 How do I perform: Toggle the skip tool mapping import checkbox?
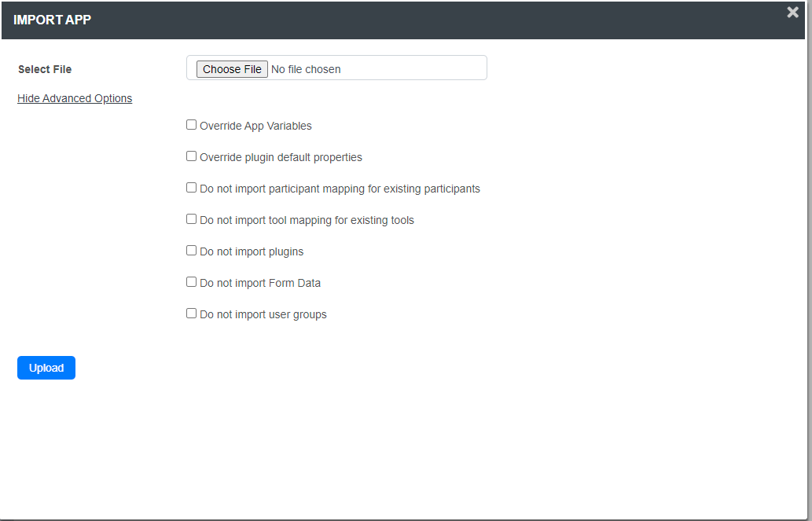191,219
